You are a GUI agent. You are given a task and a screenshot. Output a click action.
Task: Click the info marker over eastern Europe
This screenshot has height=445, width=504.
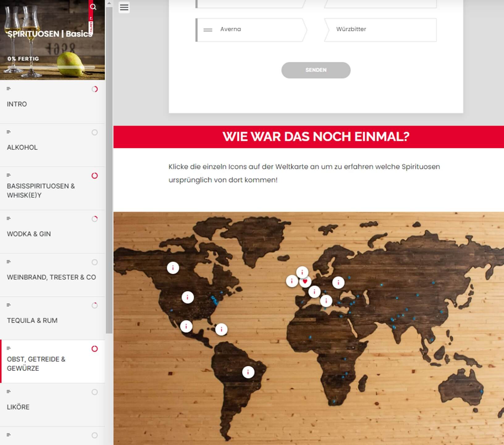[x=338, y=282]
